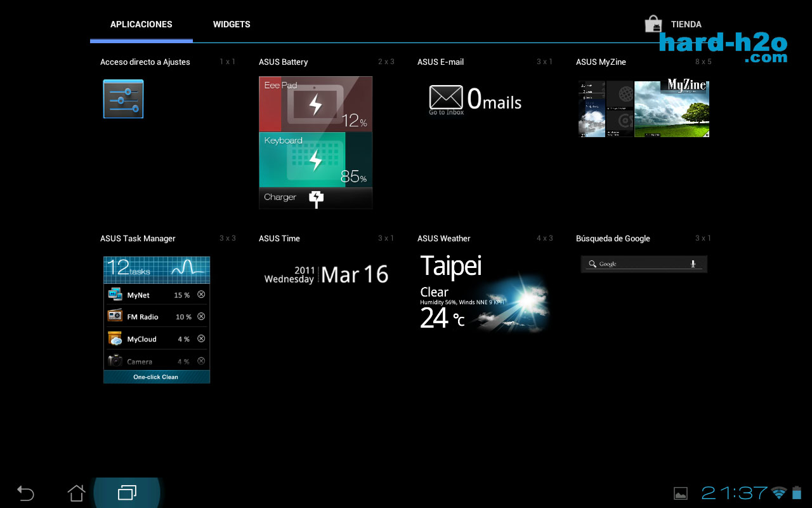The height and width of the screenshot is (508, 812).
Task: Tap the shopping bag store icon
Action: coord(653,23)
